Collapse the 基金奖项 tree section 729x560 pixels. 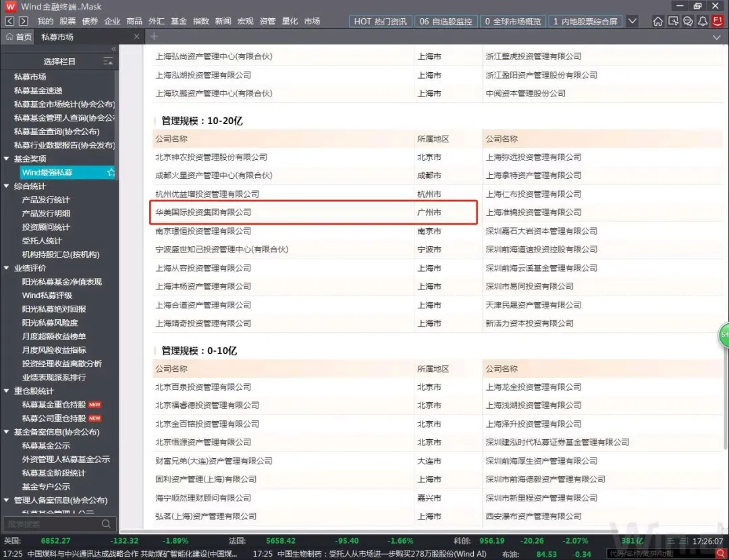coord(7,159)
